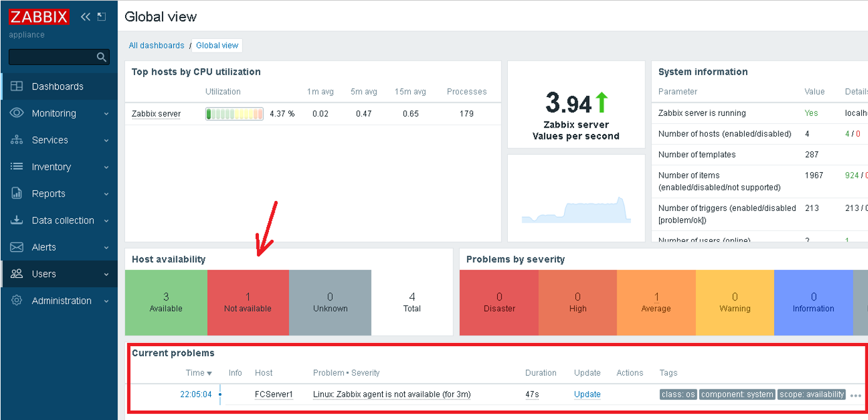Viewport: 868px width, 420px height.
Task: Click the CPU utilization bar gauge
Action: [235, 114]
